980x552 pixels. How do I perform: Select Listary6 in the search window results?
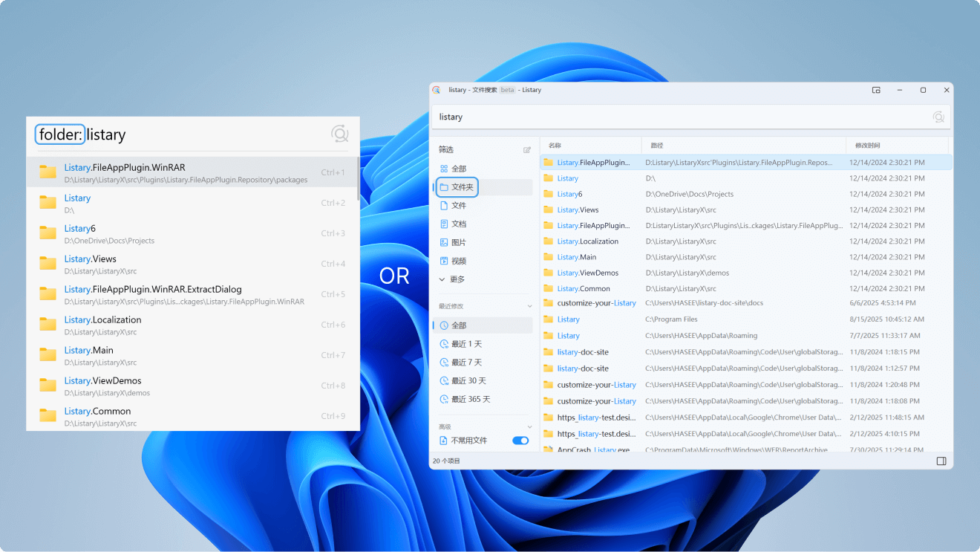pyautogui.click(x=746, y=194)
